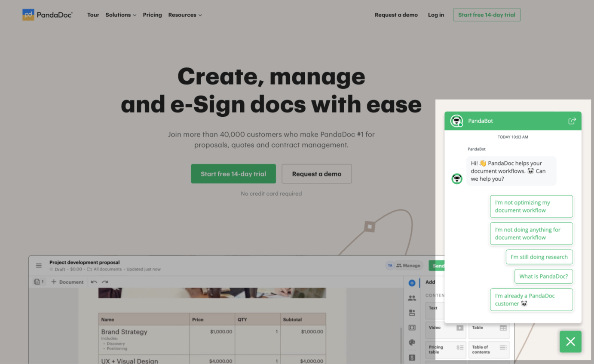Open the PandaBot chat pop-out icon
Image resolution: width=594 pixels, height=364 pixels.
[572, 121]
